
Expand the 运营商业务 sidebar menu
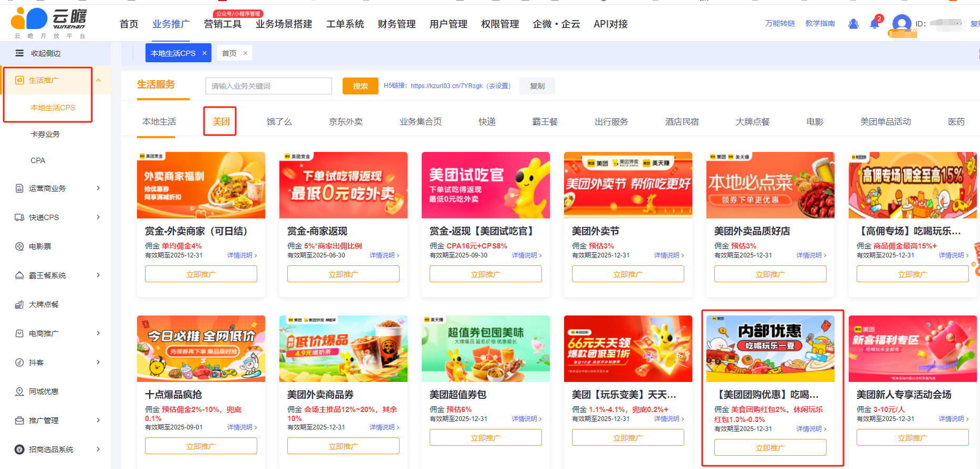98,188
